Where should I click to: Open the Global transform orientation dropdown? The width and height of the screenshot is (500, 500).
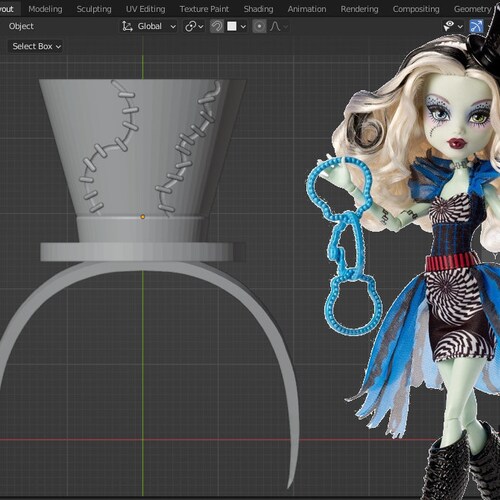tap(148, 26)
